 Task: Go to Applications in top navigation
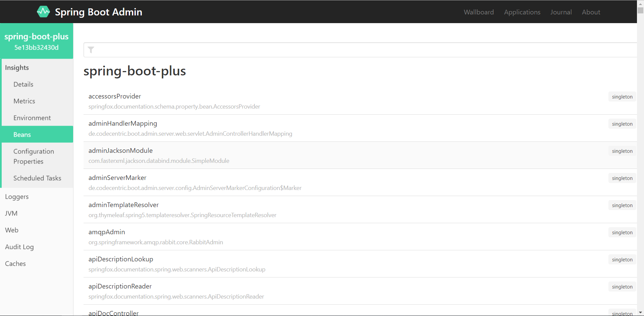pos(522,12)
